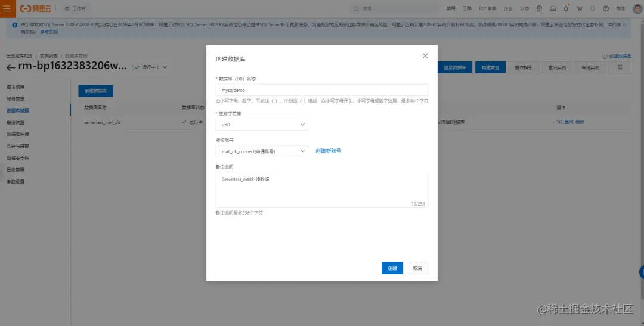Click the blue 创建数据库 button on page
This screenshot has height=326, width=644.
point(95,91)
